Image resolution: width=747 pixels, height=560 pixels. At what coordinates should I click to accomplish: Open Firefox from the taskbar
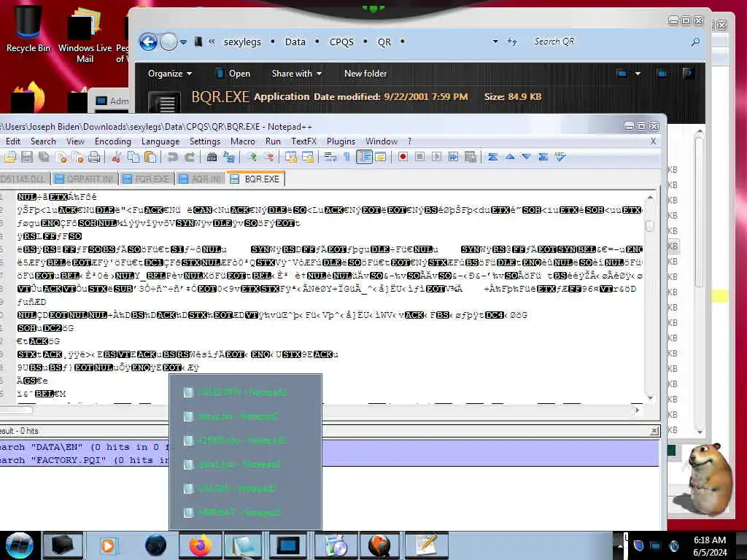pyautogui.click(x=200, y=545)
